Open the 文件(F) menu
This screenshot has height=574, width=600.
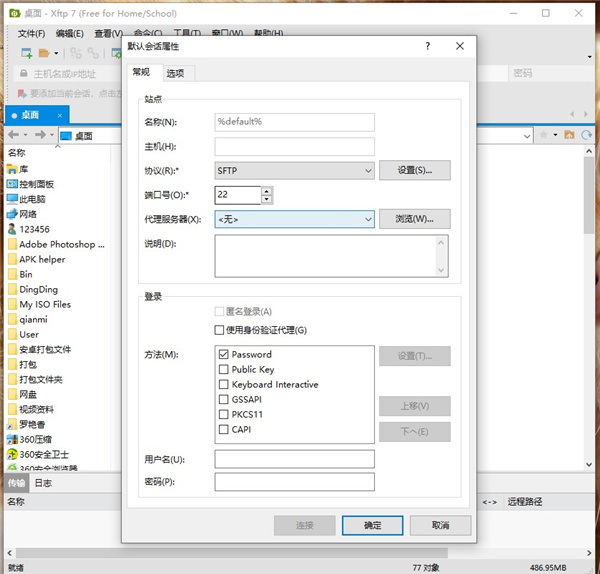click(31, 34)
